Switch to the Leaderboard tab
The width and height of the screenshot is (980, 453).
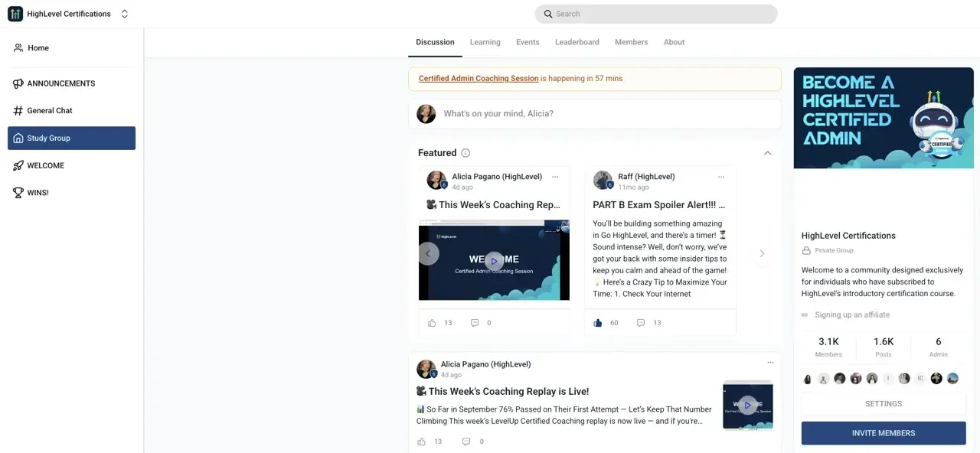pos(577,42)
